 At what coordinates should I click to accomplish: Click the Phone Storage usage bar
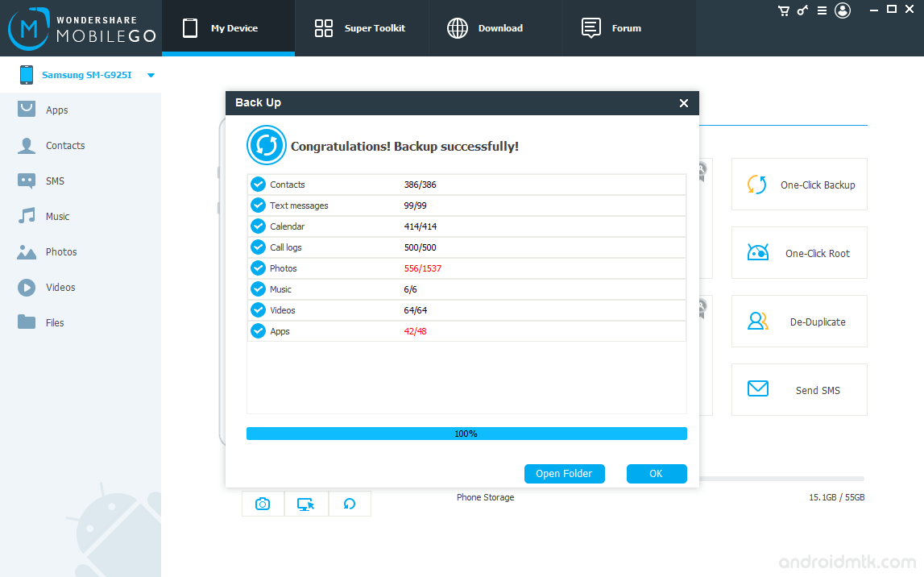click(781, 479)
